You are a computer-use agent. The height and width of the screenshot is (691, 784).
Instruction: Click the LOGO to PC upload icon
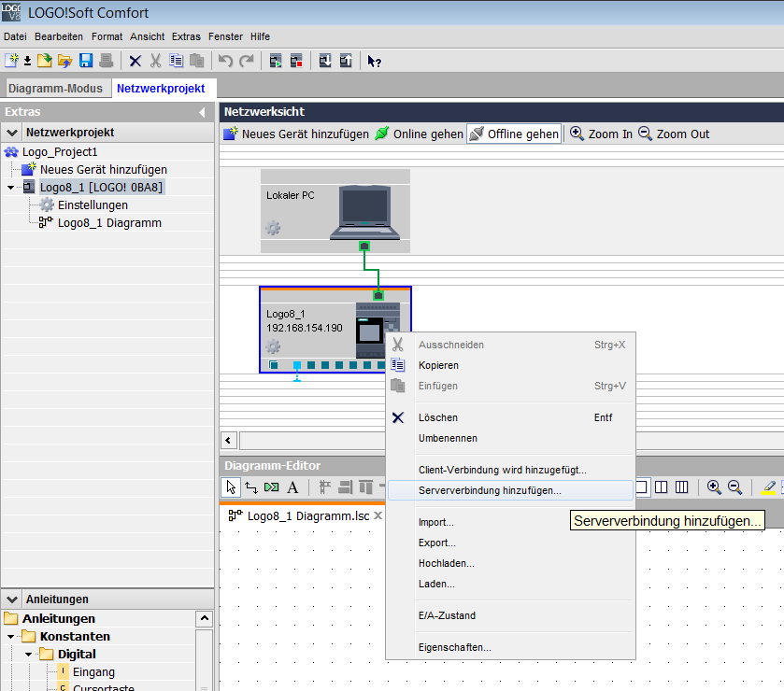point(346,61)
